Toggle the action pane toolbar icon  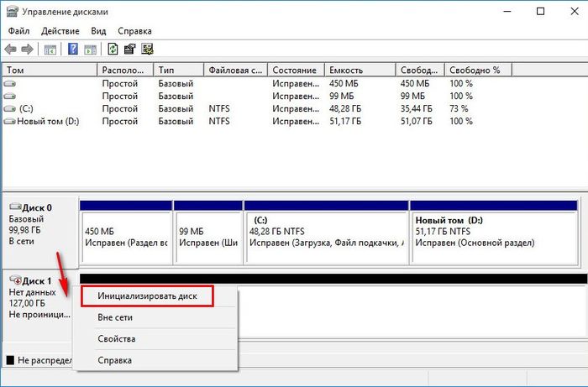(91, 49)
